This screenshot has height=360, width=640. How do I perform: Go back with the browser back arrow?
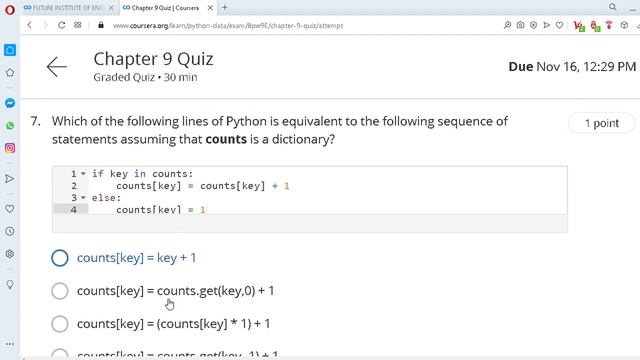tap(29, 25)
